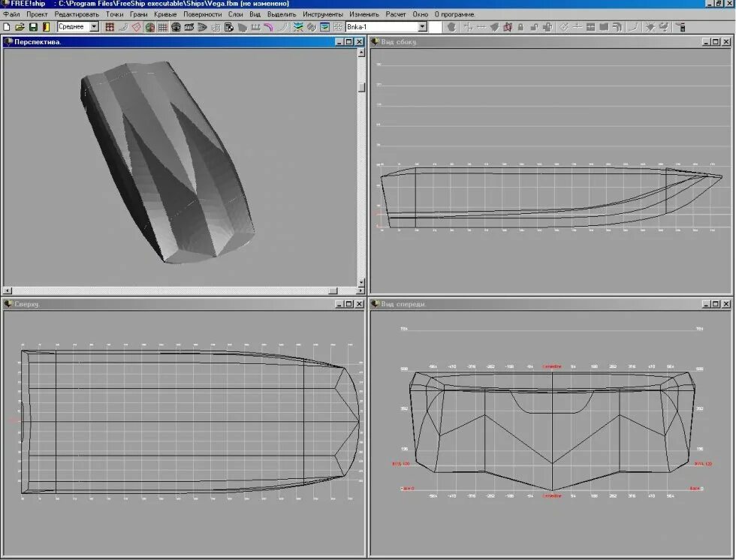Pick the white layer color swatch
Image resolution: width=736 pixels, height=560 pixels.
436,27
